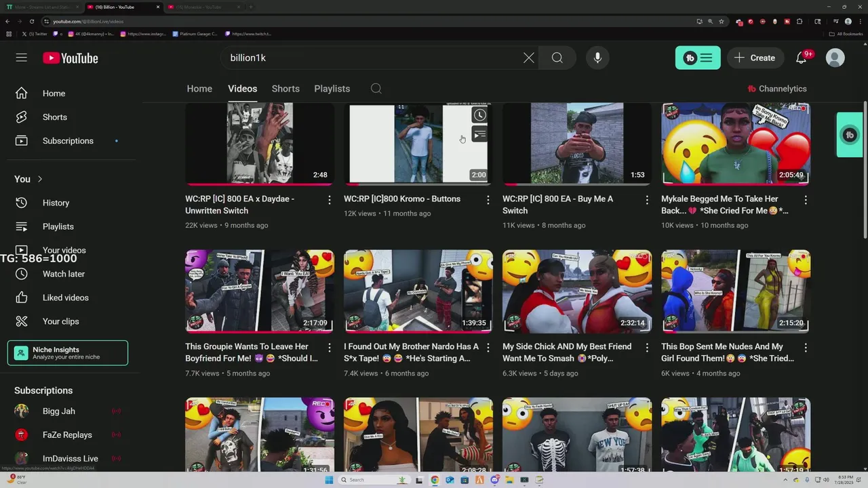Click Watch later clock on Kromo Buttons thumbnail
The height and width of the screenshot is (488, 868).
[x=479, y=115]
